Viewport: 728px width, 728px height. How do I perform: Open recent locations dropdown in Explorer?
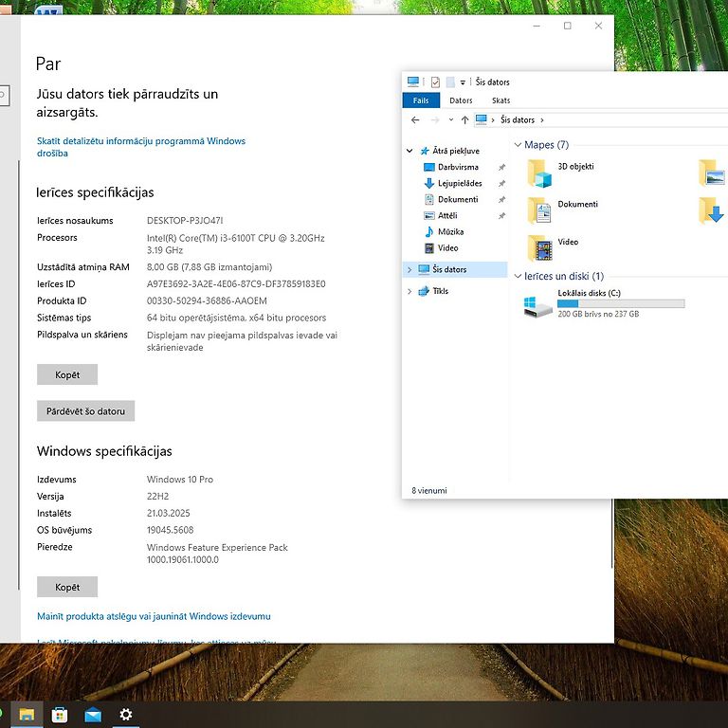coord(450,119)
